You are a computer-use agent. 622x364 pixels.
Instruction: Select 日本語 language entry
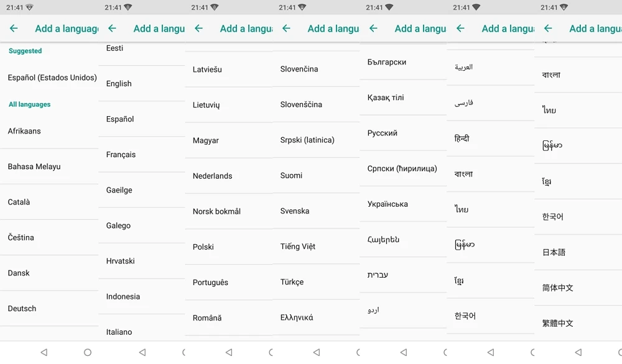pyautogui.click(x=578, y=252)
